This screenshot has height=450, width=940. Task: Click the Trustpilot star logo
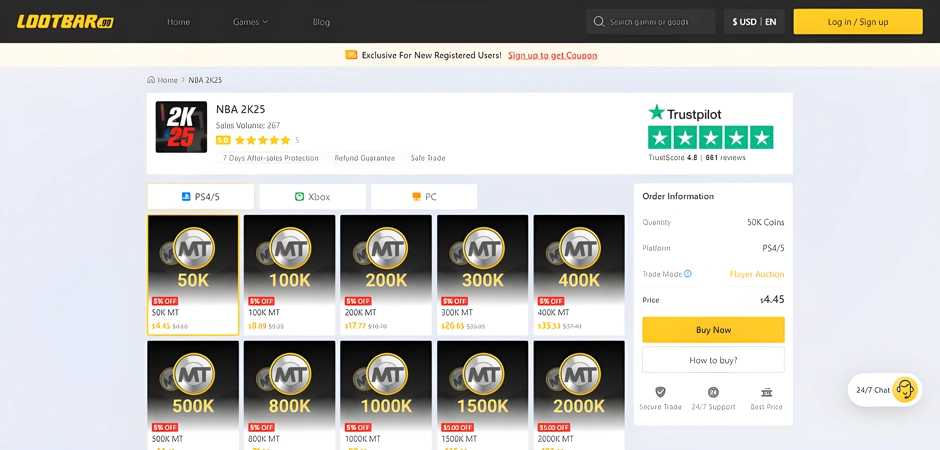tap(656, 113)
